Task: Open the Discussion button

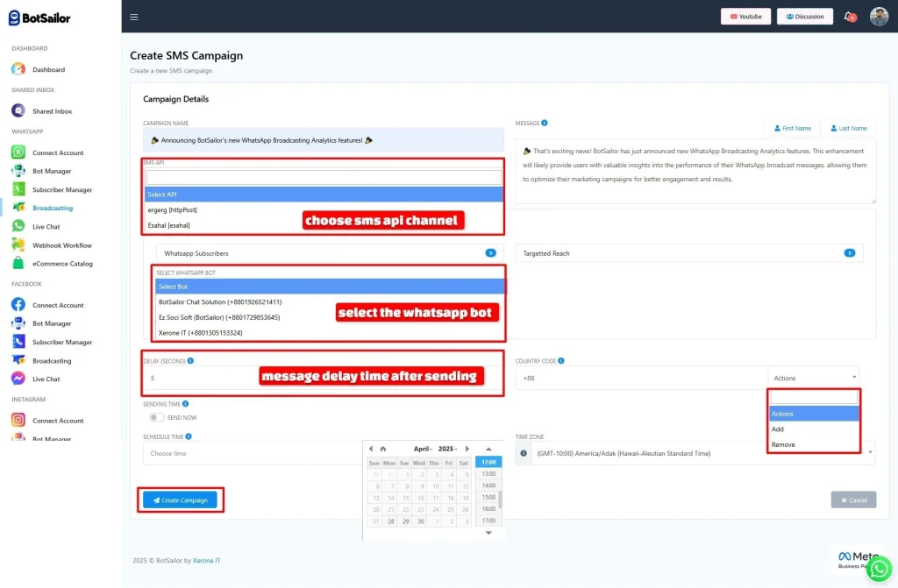Action: [x=805, y=17]
